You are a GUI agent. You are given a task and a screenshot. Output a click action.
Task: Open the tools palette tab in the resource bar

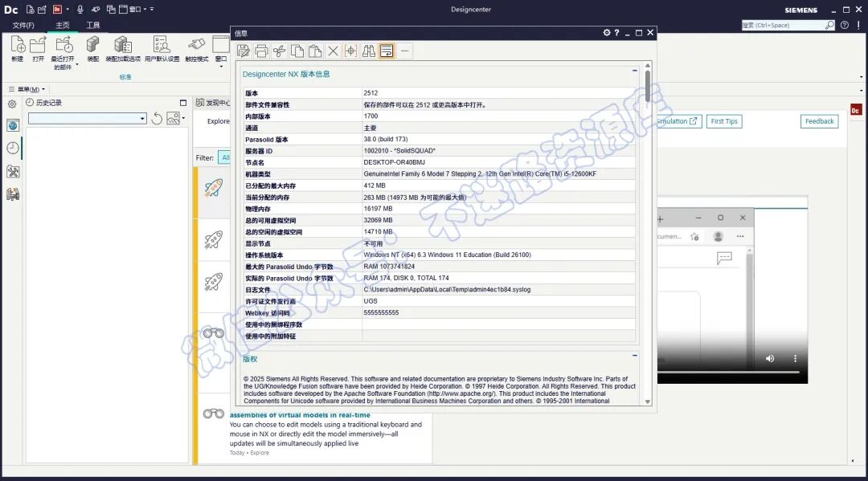pos(13,171)
